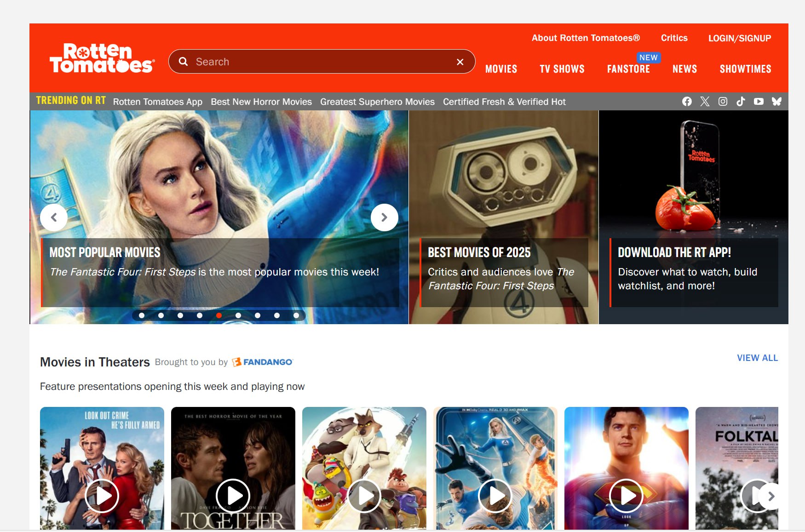Image resolution: width=805 pixels, height=532 pixels.
Task: Open About Rotten Tomatoes link
Action: click(x=586, y=38)
